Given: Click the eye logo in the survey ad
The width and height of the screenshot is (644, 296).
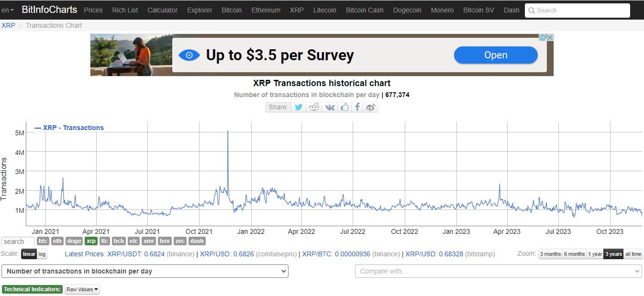Looking at the screenshot, I should 189,55.
